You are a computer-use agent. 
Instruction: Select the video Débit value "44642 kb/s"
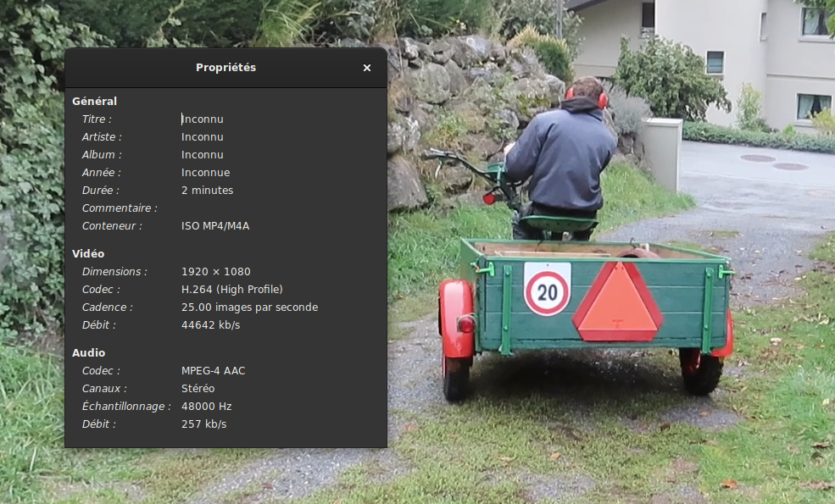coord(210,325)
